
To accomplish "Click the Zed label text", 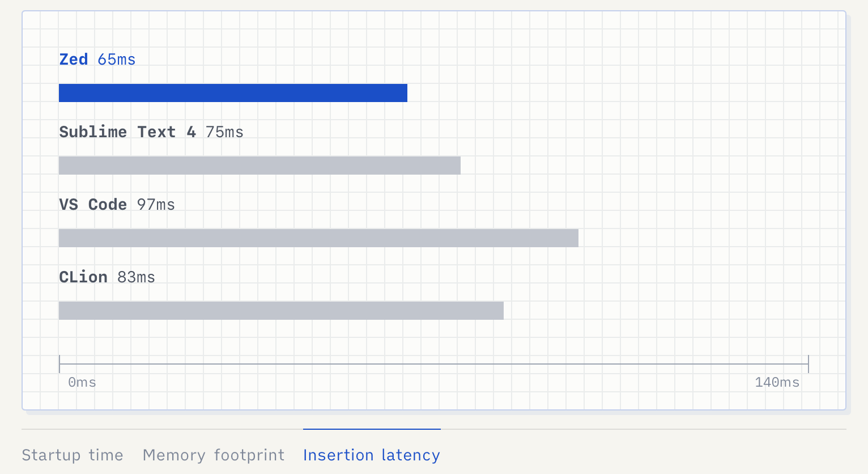I will (74, 60).
